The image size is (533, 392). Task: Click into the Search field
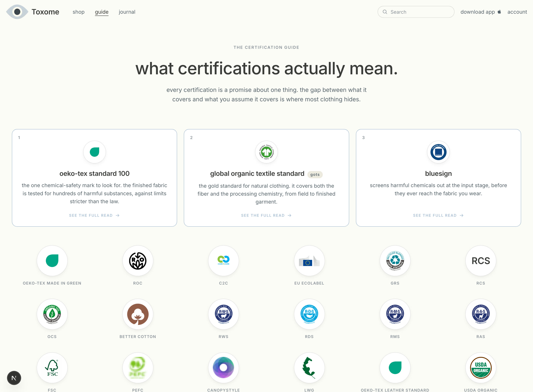[x=416, y=12]
